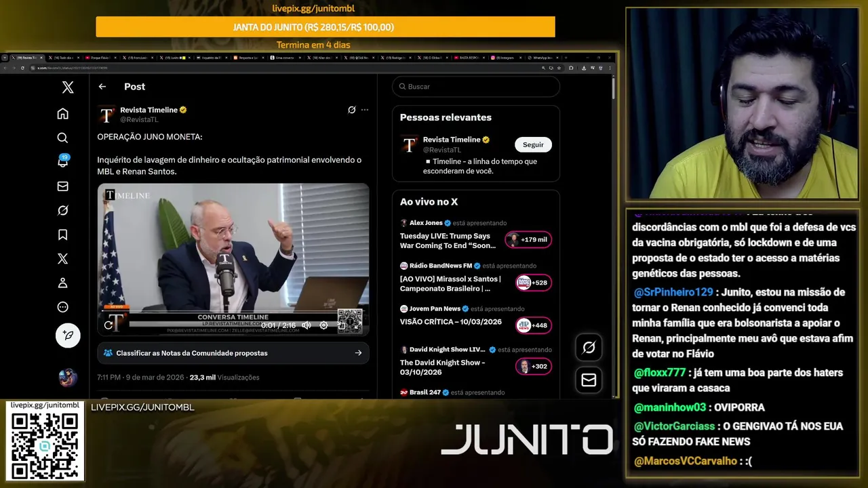Open Grok icon in left sidebar
The height and width of the screenshot is (488, 868).
62,210
